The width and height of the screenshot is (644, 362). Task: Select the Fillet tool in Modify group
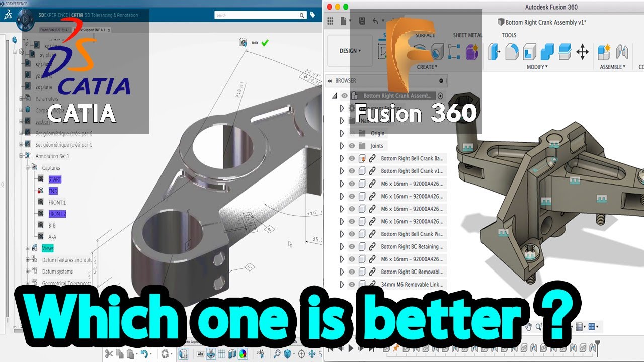click(512, 51)
